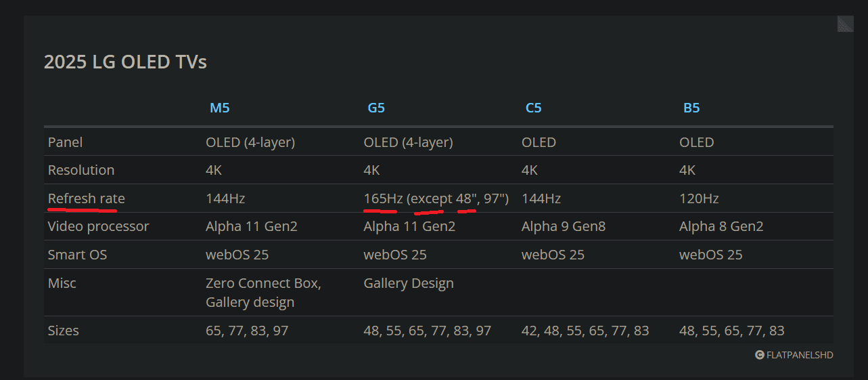Click the 'Alpha 8 Gen2' cell
This screenshot has height=380, width=868.
(721, 226)
